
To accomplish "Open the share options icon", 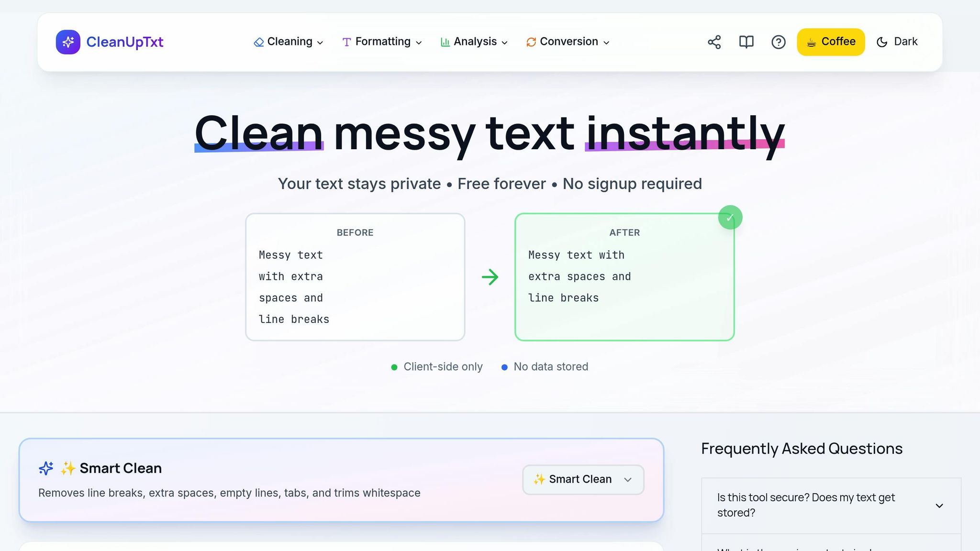I will pos(714,42).
